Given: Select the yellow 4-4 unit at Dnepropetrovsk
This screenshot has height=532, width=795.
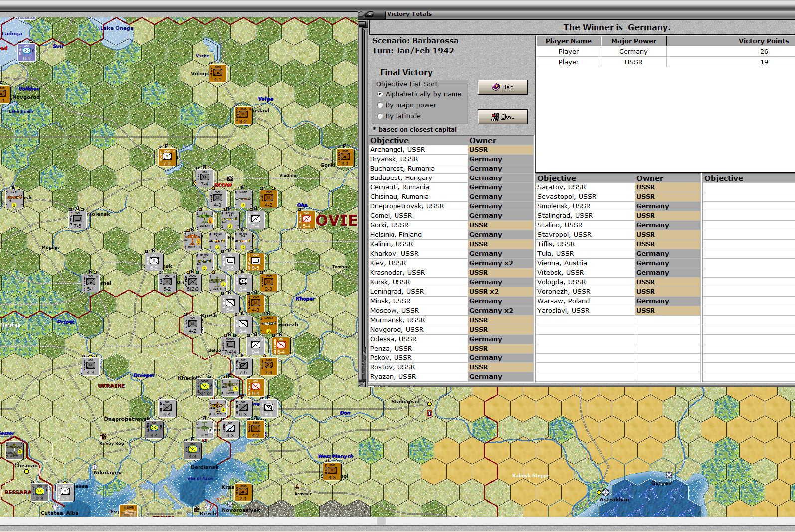Looking at the screenshot, I should tap(154, 429).
